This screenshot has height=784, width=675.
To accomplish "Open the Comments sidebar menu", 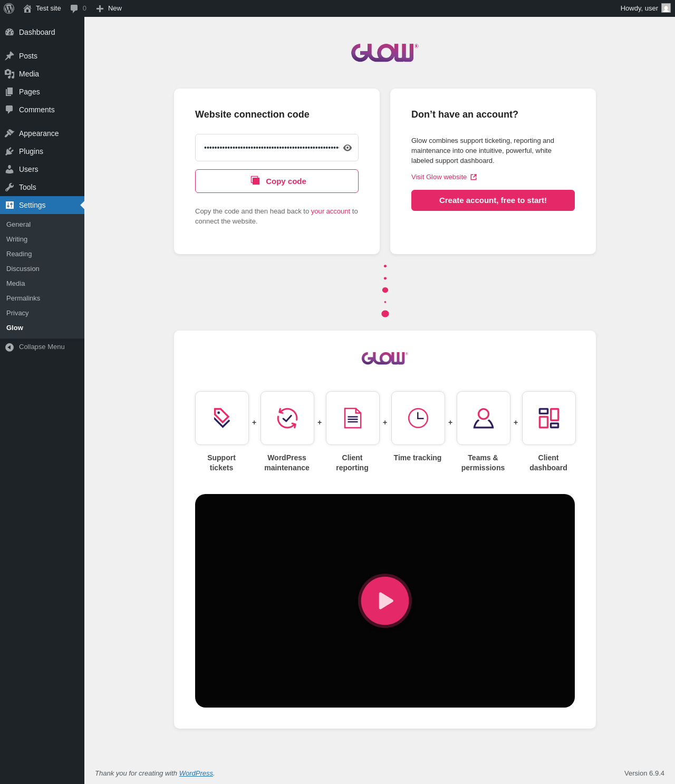I will 42,110.
